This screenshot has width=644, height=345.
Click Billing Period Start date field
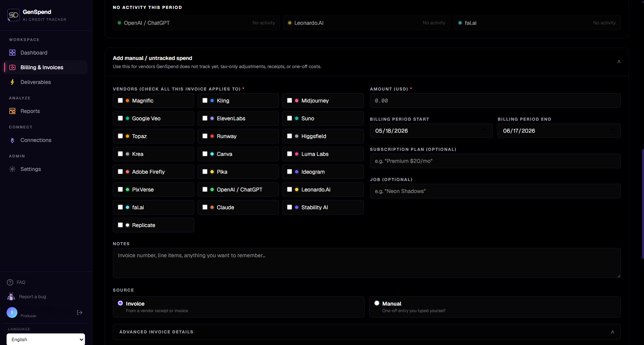pos(431,131)
